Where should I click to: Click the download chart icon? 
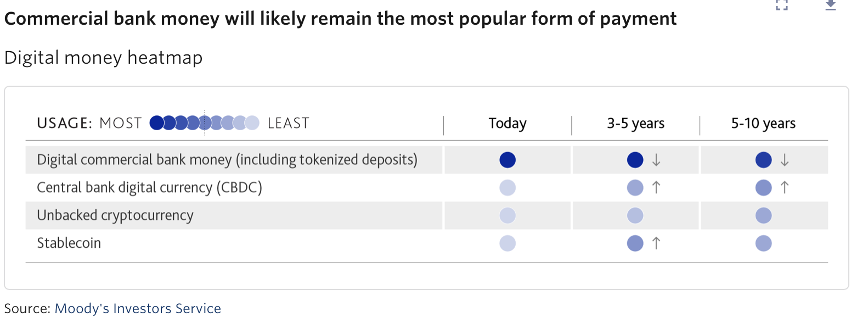coord(831,5)
